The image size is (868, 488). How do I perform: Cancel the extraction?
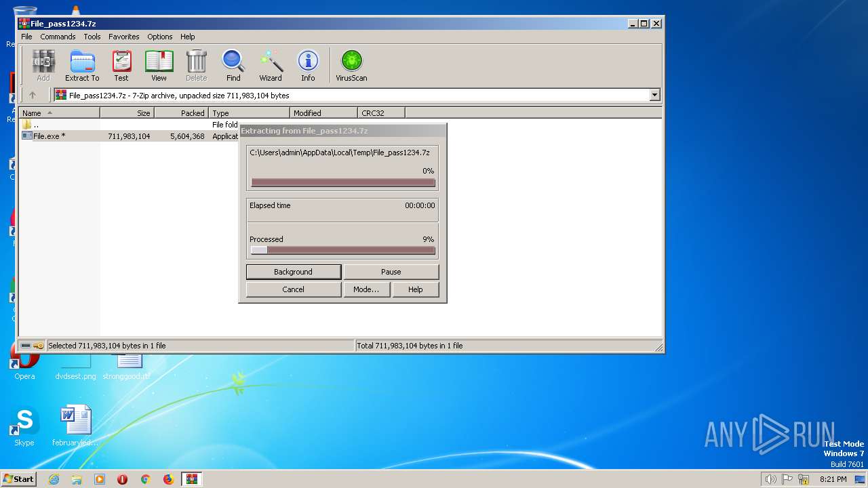pyautogui.click(x=293, y=289)
